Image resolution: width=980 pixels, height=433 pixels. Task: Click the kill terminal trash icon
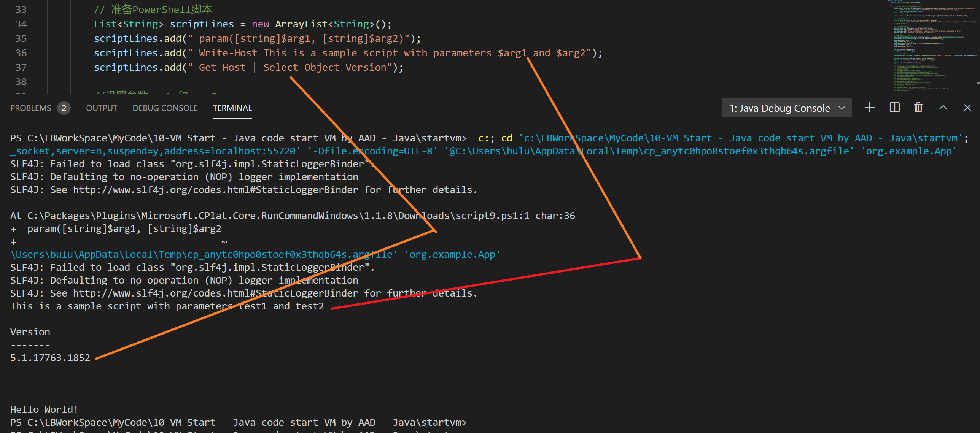pos(918,108)
